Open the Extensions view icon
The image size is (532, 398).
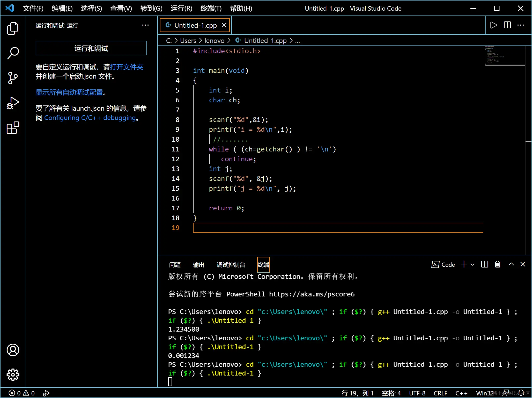click(x=12, y=128)
